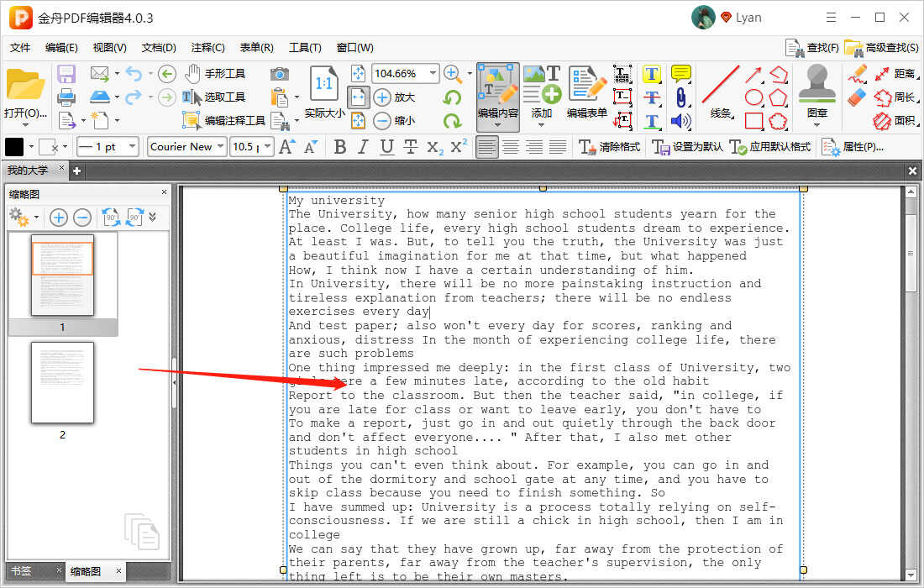Select the red circle shape tool
This screenshot has width=924, height=588.
coord(753,97)
